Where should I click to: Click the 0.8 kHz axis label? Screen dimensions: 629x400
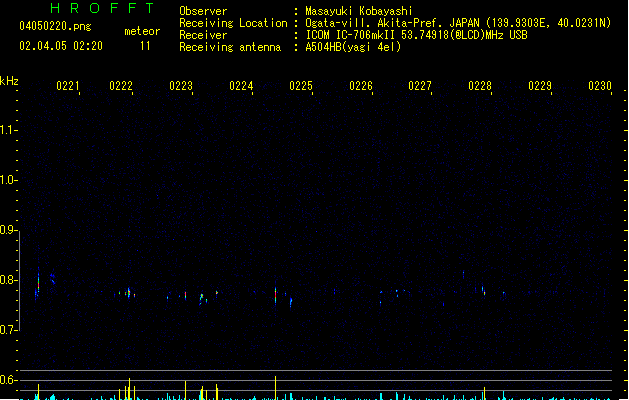coord(7,280)
